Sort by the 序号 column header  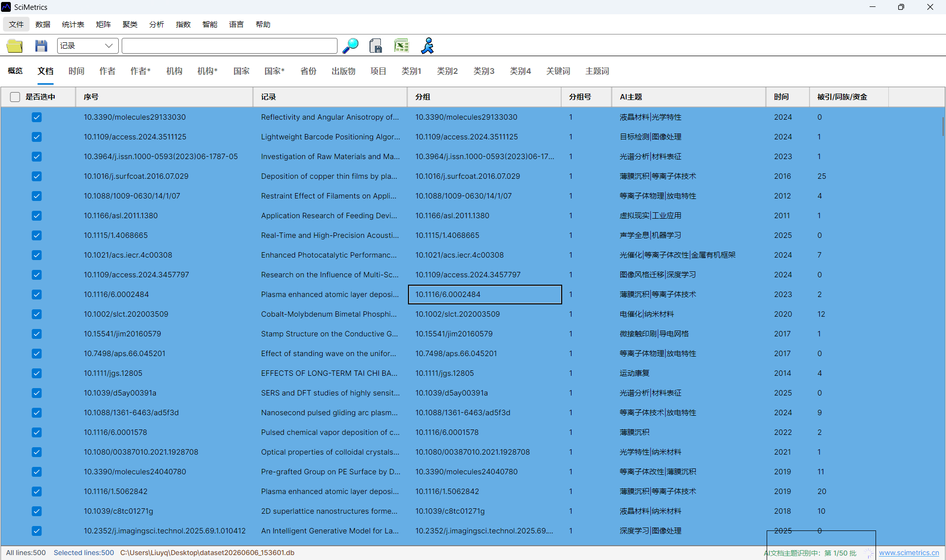[x=164, y=97]
